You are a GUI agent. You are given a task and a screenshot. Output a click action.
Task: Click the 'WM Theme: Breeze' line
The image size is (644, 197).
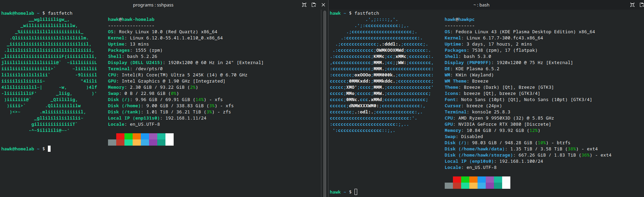[467, 81]
